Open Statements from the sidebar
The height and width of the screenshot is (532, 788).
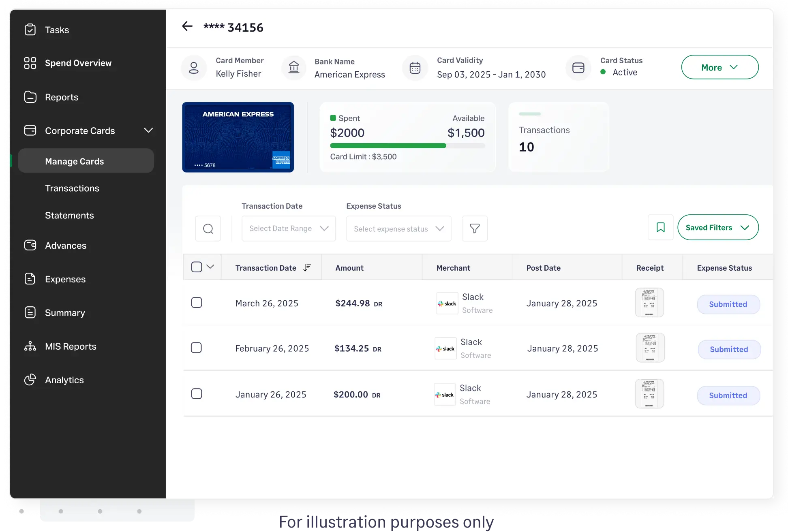[x=69, y=215]
